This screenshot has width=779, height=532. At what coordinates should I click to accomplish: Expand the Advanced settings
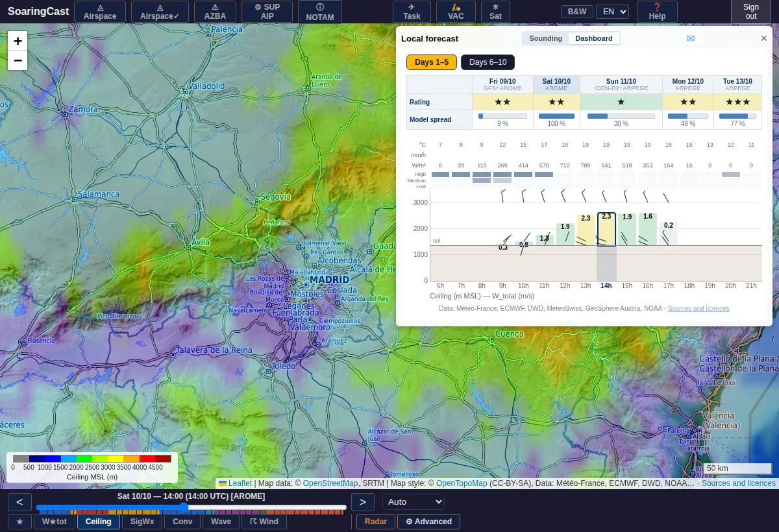point(428,522)
